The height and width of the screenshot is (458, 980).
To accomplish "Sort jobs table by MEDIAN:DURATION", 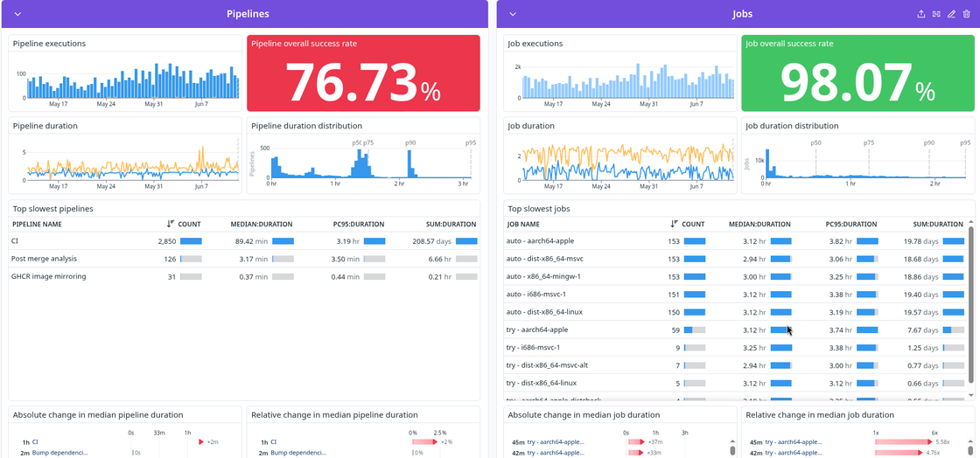I will [x=759, y=224].
